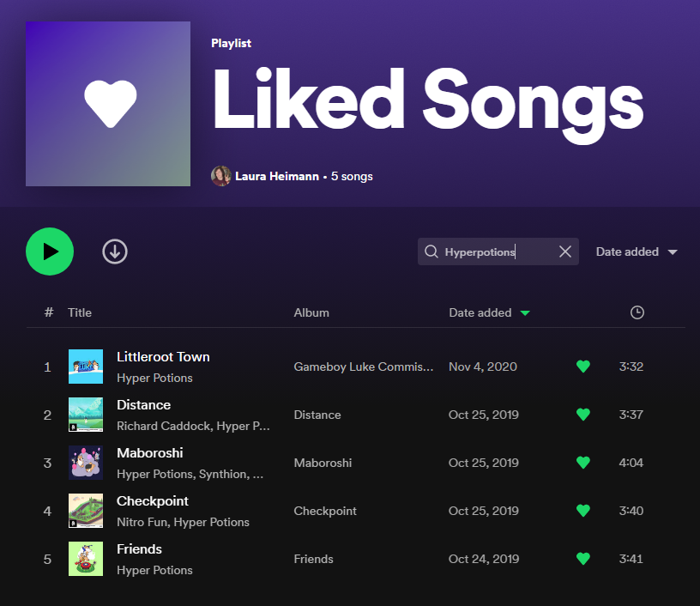Screen dimensions: 700x606
Task: Sort by the Album column header
Action: point(311,312)
